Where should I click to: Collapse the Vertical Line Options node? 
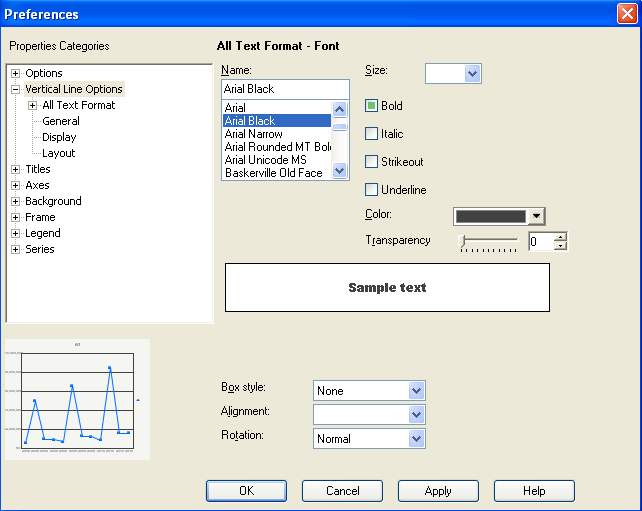click(x=16, y=89)
